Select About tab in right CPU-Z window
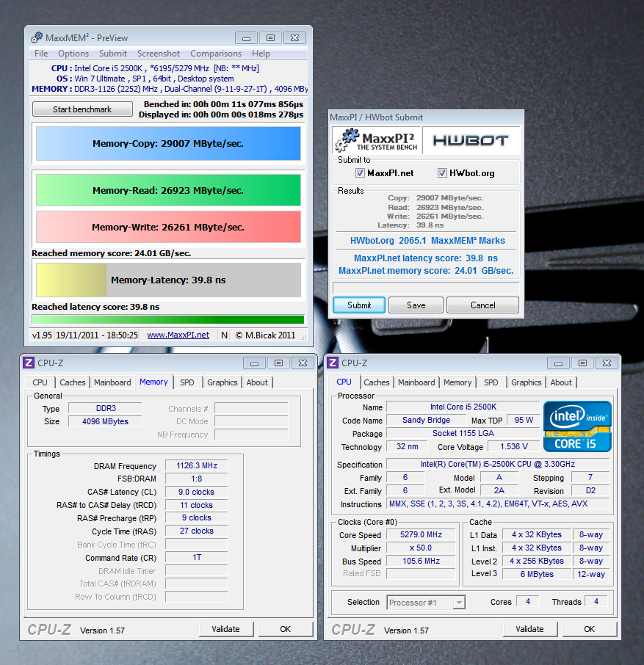Image resolution: width=644 pixels, height=665 pixels. pos(561,382)
